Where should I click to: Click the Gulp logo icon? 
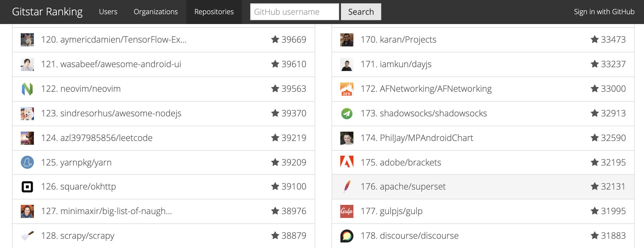tap(346, 211)
